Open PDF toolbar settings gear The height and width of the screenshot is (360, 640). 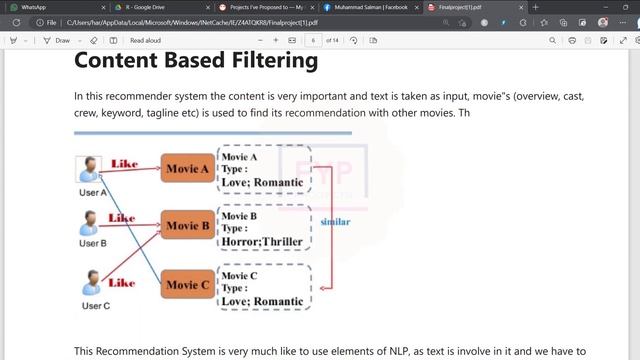pyautogui.click(x=637, y=40)
